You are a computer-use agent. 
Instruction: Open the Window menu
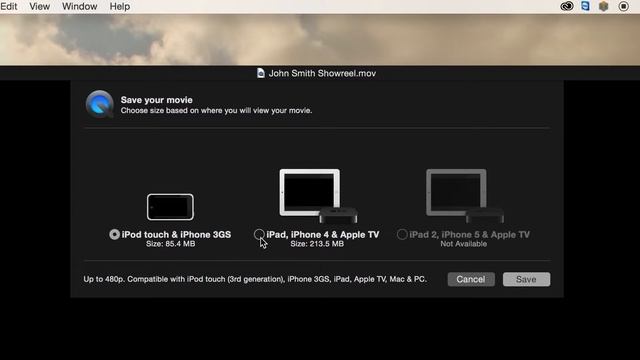tap(80, 7)
